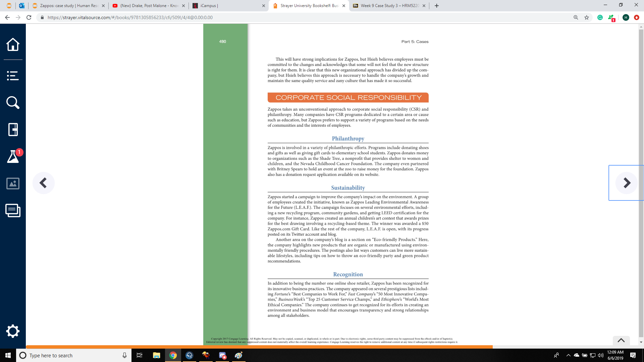Click the orange reading progress bar
644x362 pixels.
pos(259,347)
